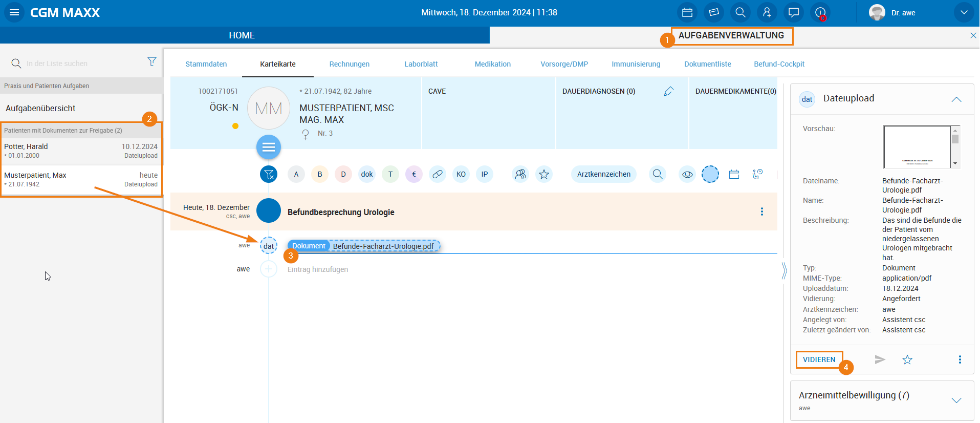Screen dimensions: 980x423
Task: Toggle the favorites star filter
Action: click(x=543, y=175)
